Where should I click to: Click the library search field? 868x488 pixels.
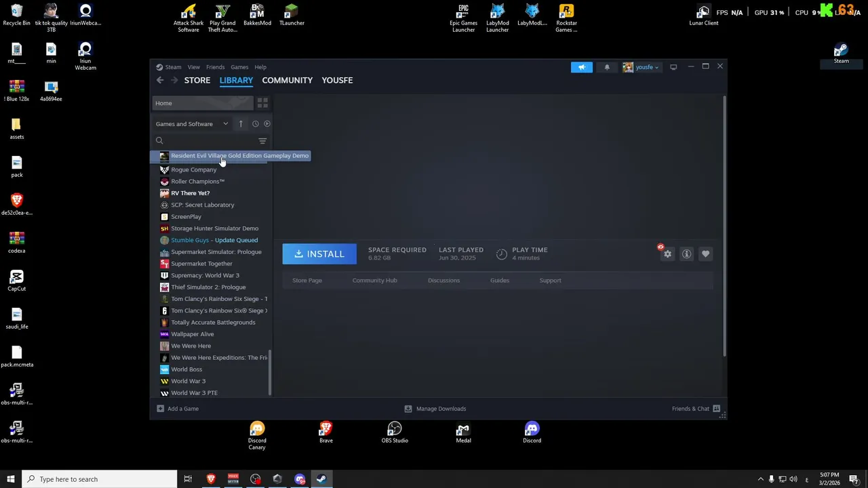pos(204,140)
